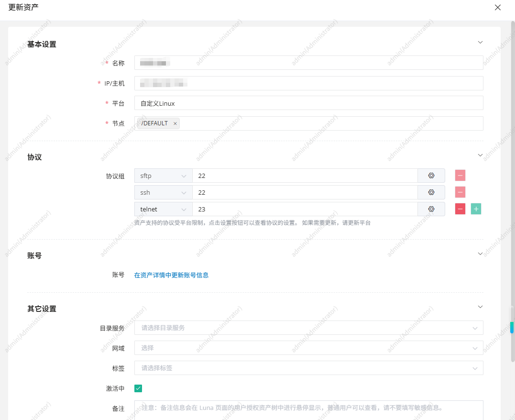Remove the sftp protocol row
The width and height of the screenshot is (515, 420).
pyautogui.click(x=460, y=176)
